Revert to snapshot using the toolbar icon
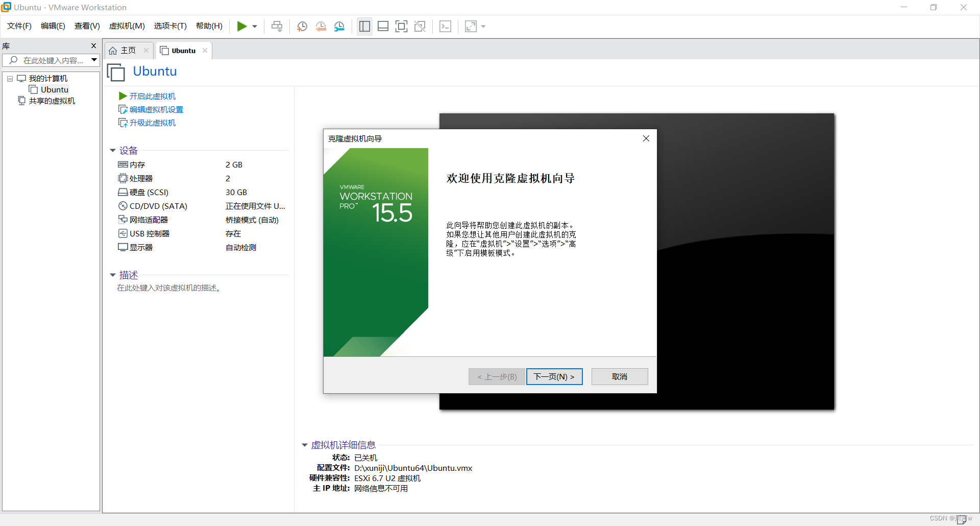Screen dimensions: 980x526 click(321, 26)
